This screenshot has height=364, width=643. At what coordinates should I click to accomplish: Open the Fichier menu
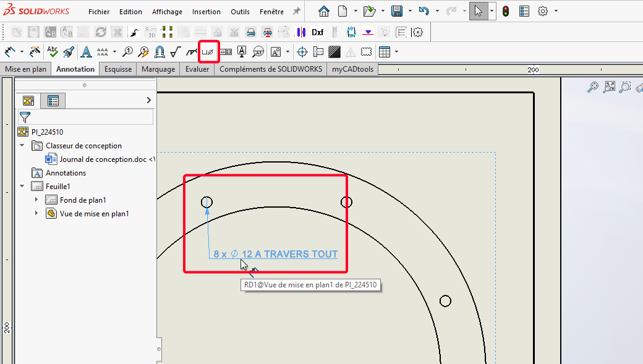99,12
